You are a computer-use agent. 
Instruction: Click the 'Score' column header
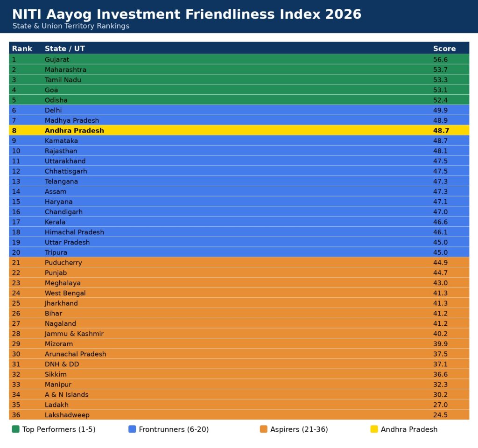[444, 49]
